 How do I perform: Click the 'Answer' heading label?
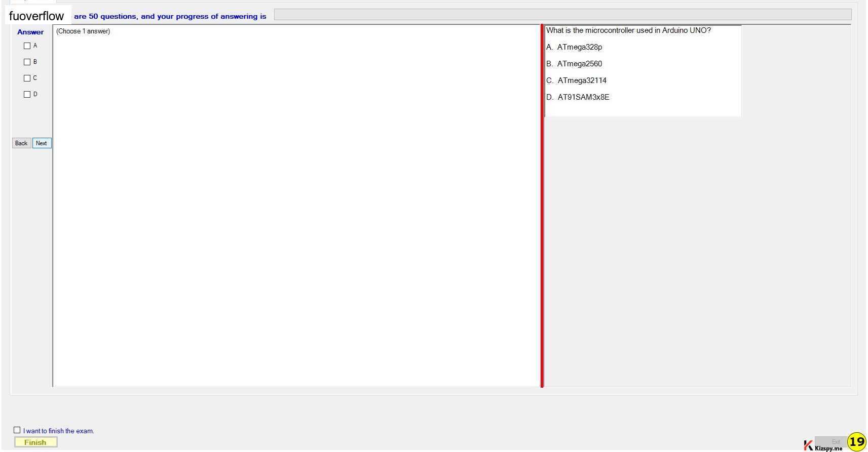tap(30, 32)
